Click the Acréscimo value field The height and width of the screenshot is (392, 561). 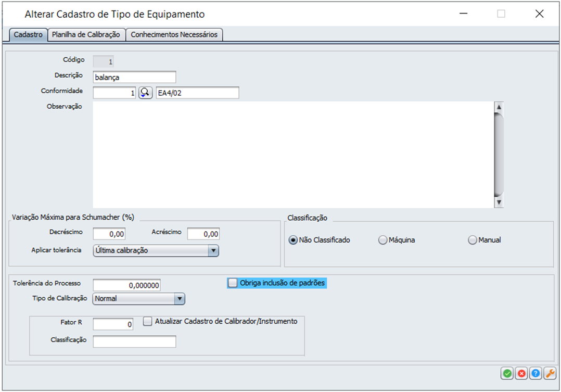tap(203, 234)
